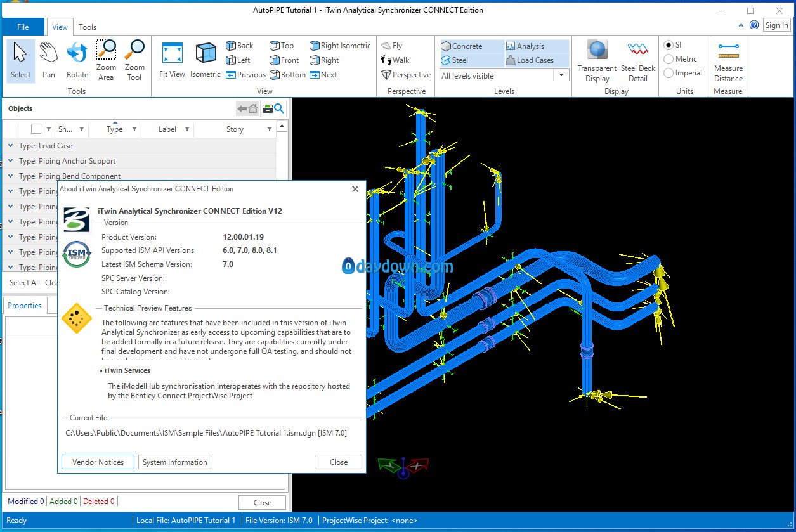Click the Vendor Notices button
796x532 pixels.
pos(98,462)
